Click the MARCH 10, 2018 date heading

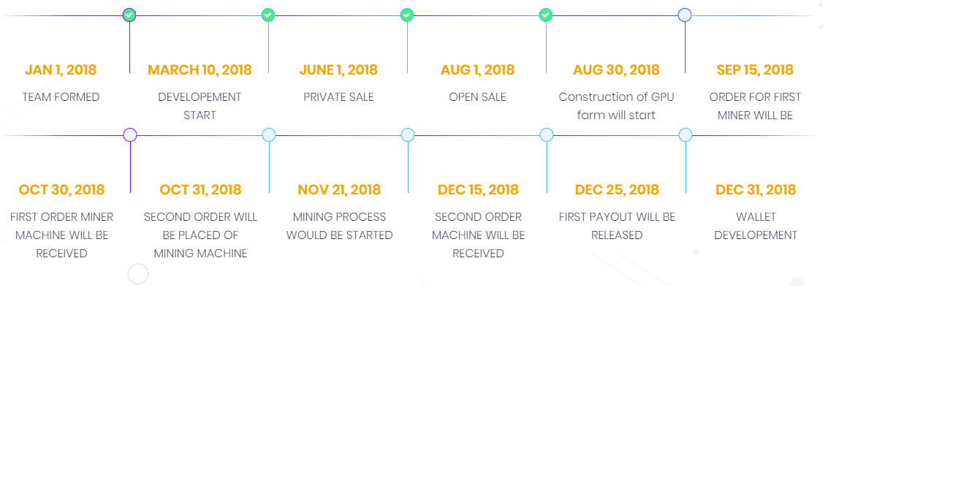200,70
